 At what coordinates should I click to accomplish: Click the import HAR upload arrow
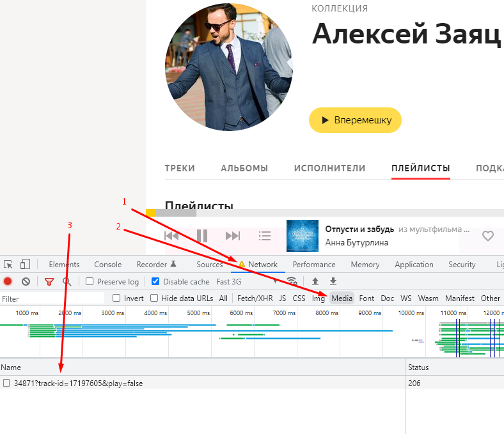pyautogui.click(x=315, y=281)
